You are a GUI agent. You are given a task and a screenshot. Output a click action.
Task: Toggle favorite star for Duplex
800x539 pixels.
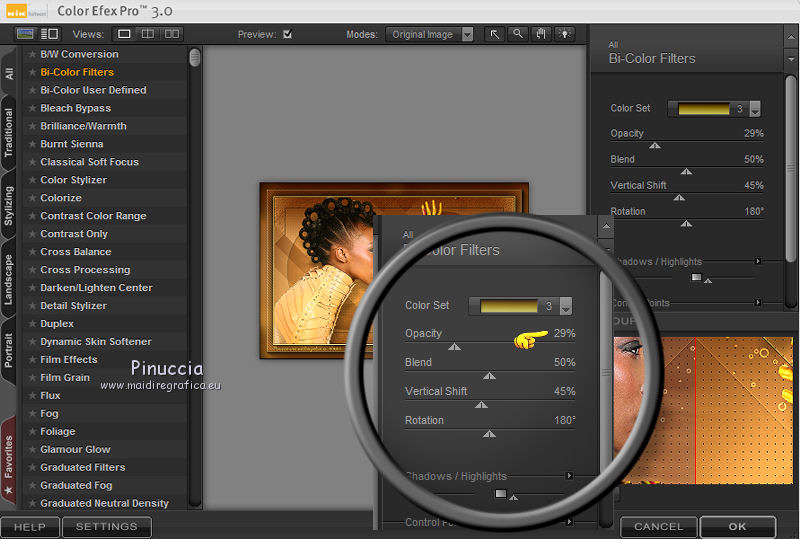coord(32,324)
